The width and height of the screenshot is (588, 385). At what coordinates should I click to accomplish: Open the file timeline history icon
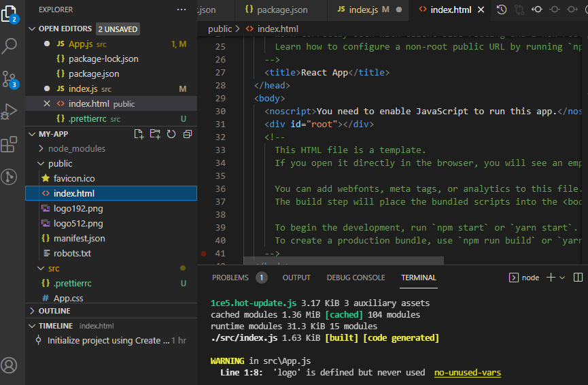click(502, 10)
